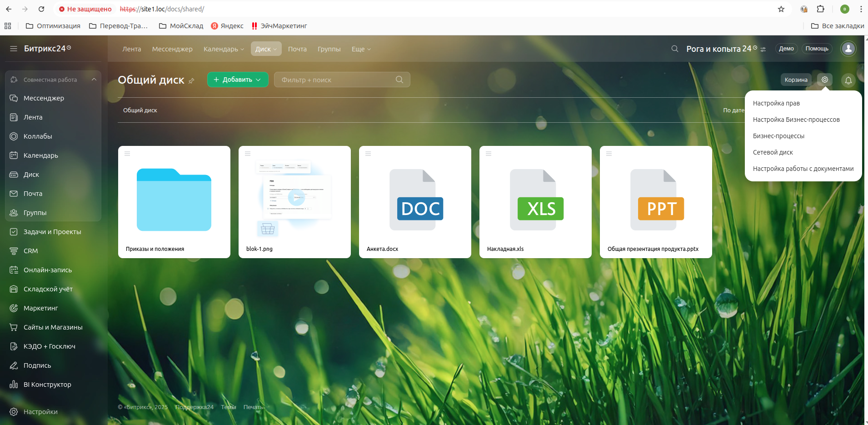Collapse the Совместная работа section
Viewport: 868px width, 425px height.
[94, 80]
